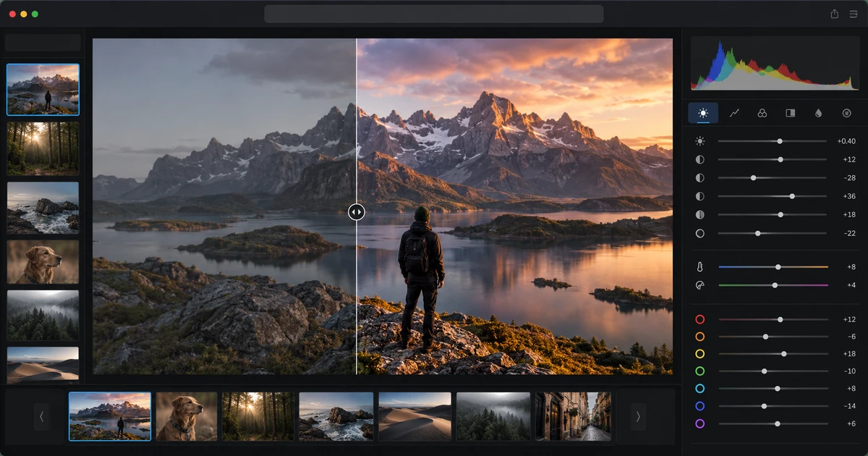Click the sidebar lines icon next to the Share icon

pos(854,14)
